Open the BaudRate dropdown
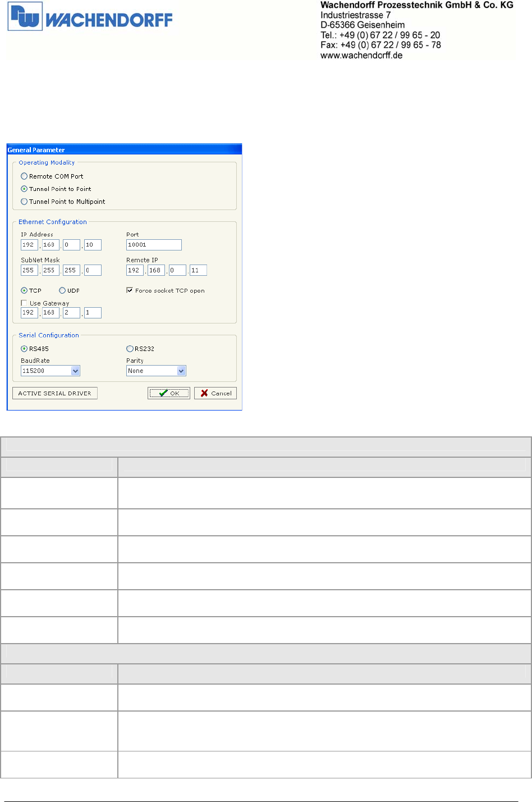 (x=76, y=371)
